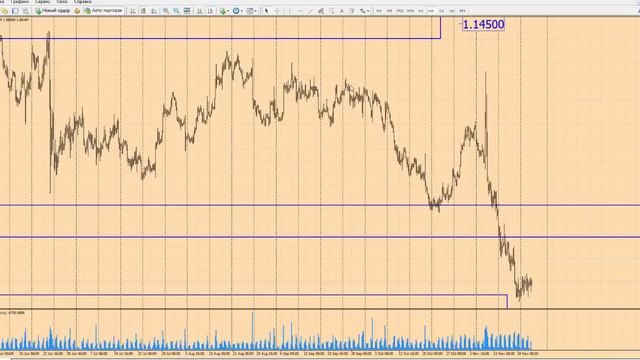
Task: Switch to H4 timeframe
Action: click(431, 11)
